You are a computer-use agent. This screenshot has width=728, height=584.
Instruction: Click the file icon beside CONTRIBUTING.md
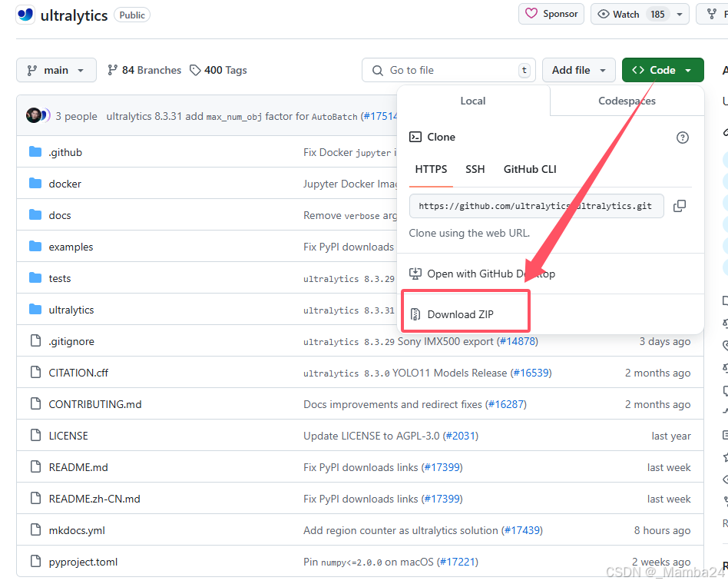[35, 403]
